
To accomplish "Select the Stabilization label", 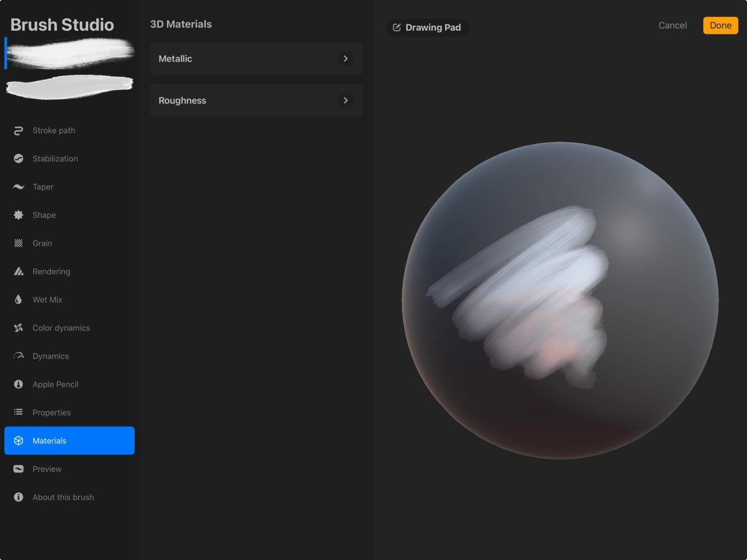I will 55,159.
